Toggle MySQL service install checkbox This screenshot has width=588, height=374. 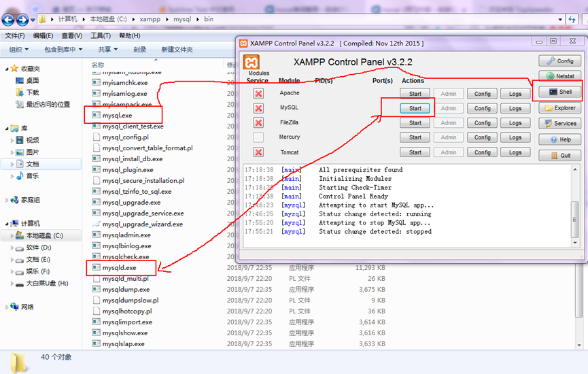[x=258, y=108]
